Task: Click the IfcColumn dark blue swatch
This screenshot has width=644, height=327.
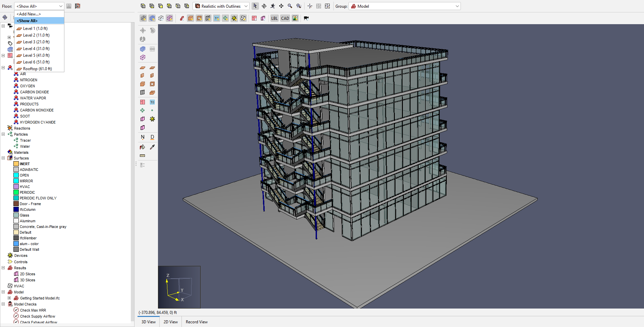Action: (16, 209)
